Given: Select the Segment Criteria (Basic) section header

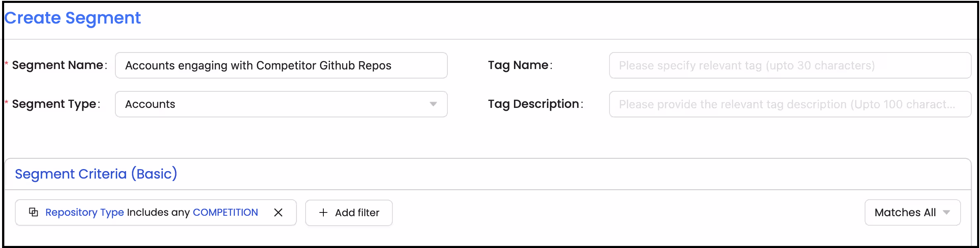Looking at the screenshot, I should click(x=96, y=174).
